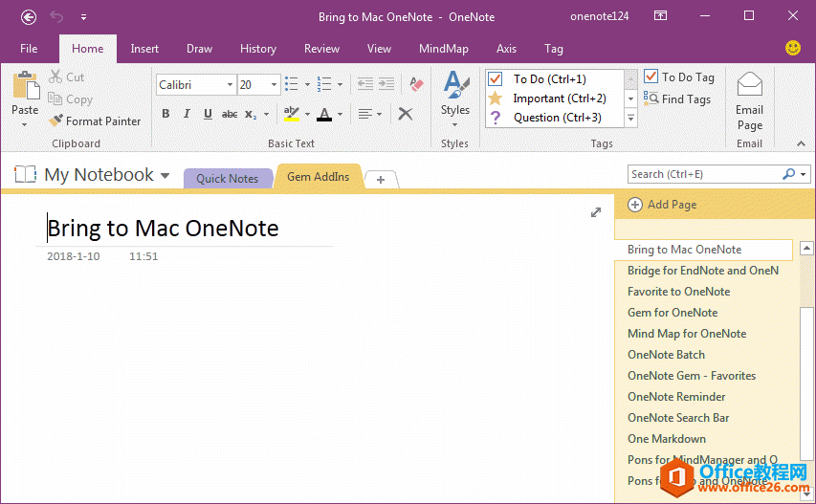Switch to the Insert tab

[144, 49]
